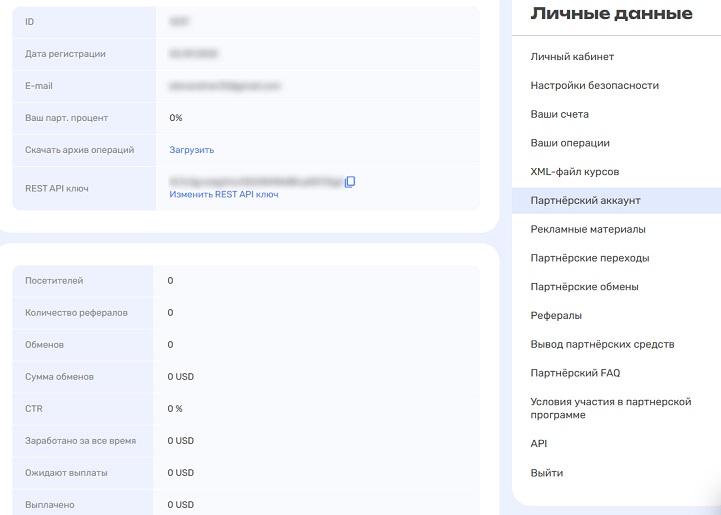
Task: Go to Настройки безопасности
Action: coord(594,86)
